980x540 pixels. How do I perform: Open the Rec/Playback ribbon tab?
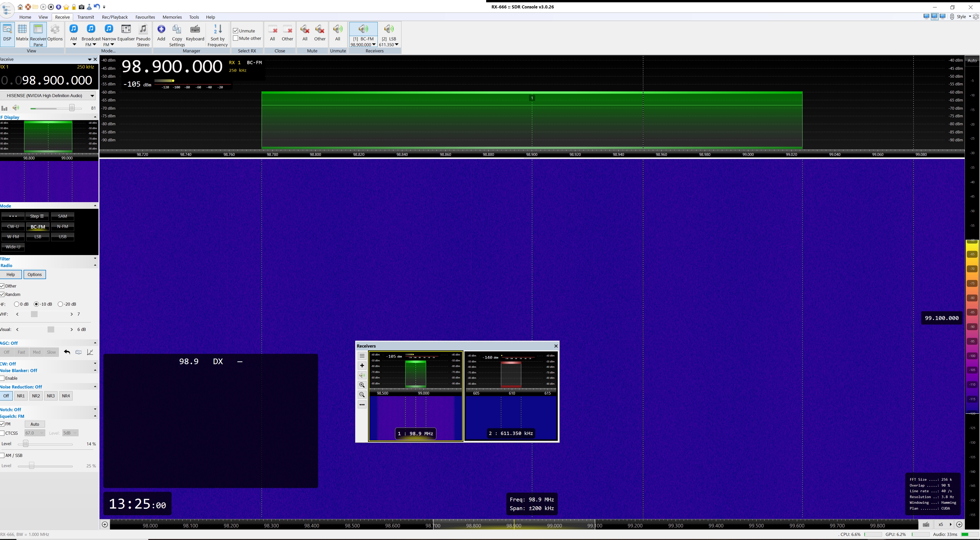pyautogui.click(x=115, y=17)
